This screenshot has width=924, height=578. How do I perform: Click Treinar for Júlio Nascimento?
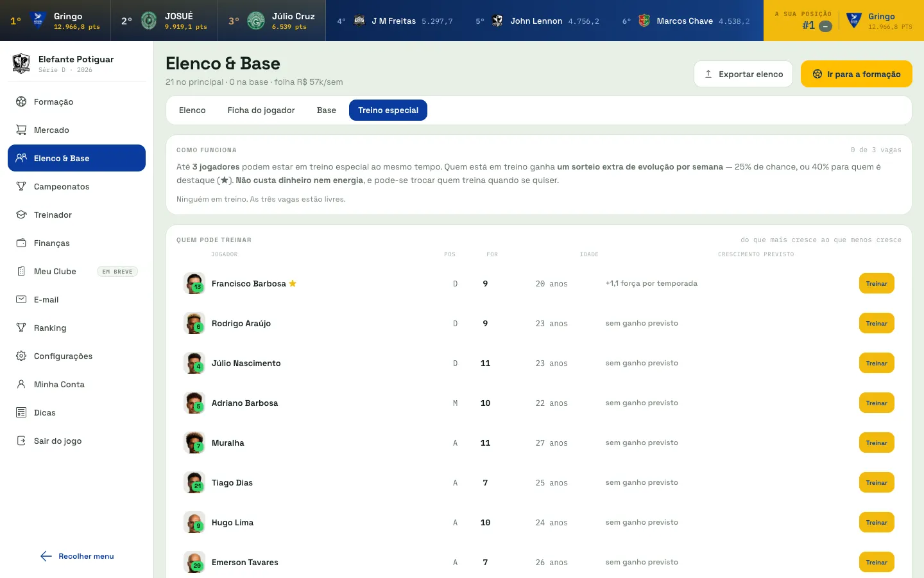tap(877, 363)
